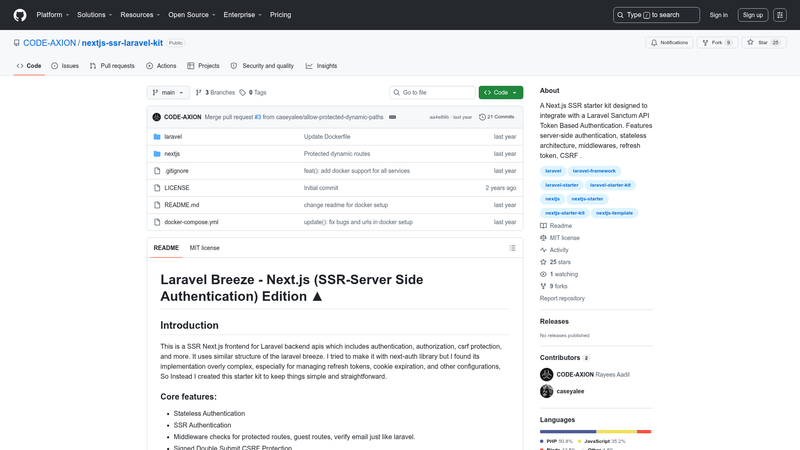Click the PHP language entry
The width and height of the screenshot is (800, 450).
[x=556, y=441]
